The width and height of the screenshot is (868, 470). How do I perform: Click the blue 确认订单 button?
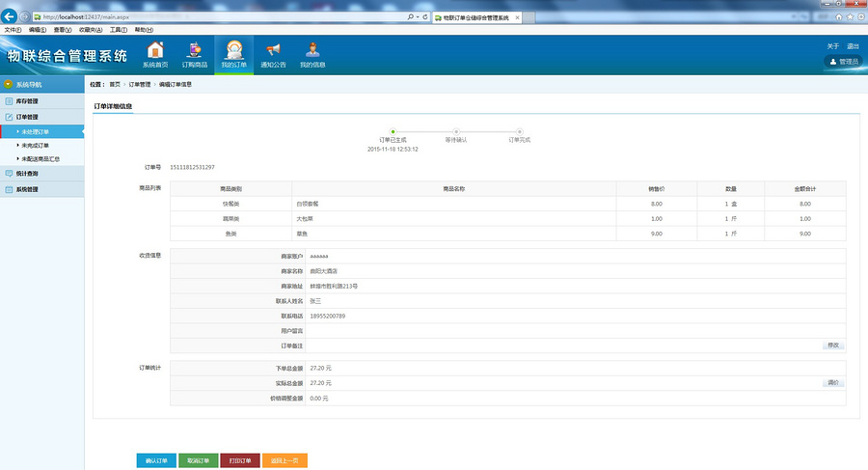pyautogui.click(x=156, y=460)
